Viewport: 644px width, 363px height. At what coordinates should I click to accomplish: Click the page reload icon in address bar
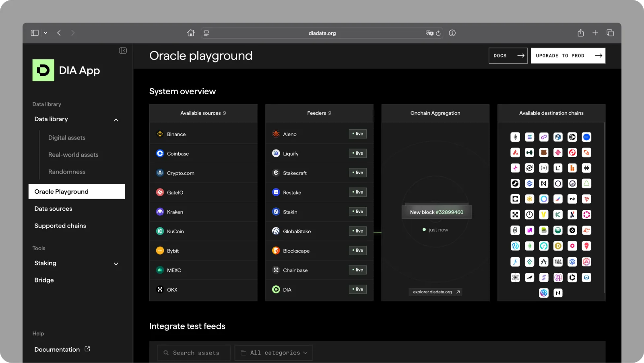click(x=438, y=33)
